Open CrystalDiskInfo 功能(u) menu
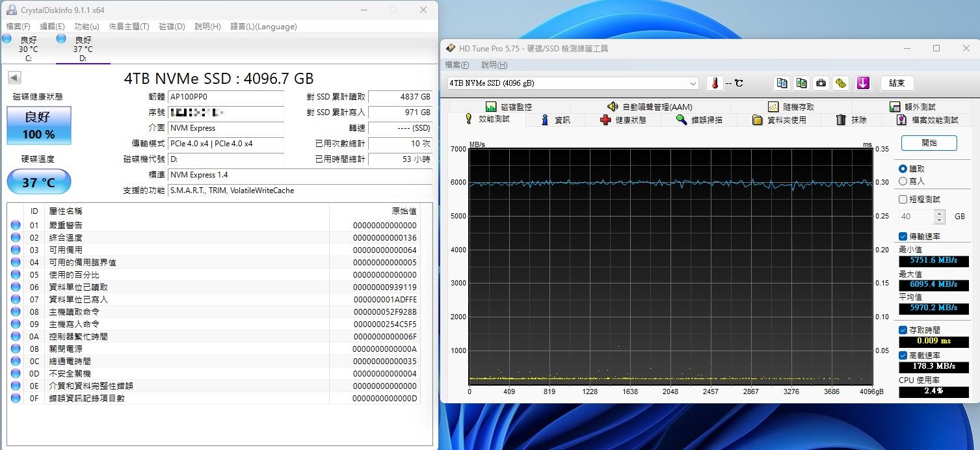 tap(86, 27)
